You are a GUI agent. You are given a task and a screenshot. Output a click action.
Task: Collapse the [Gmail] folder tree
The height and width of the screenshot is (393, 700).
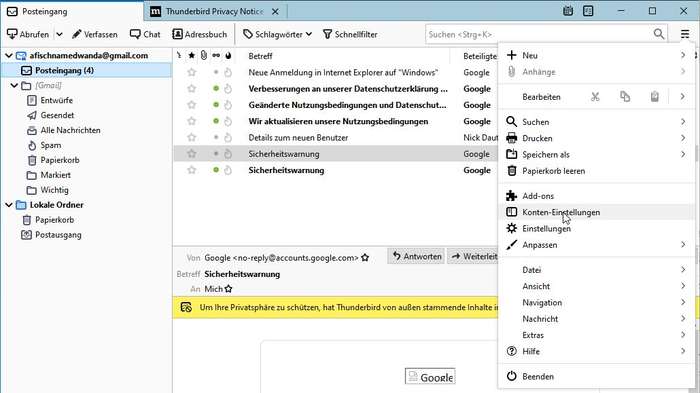[14, 85]
